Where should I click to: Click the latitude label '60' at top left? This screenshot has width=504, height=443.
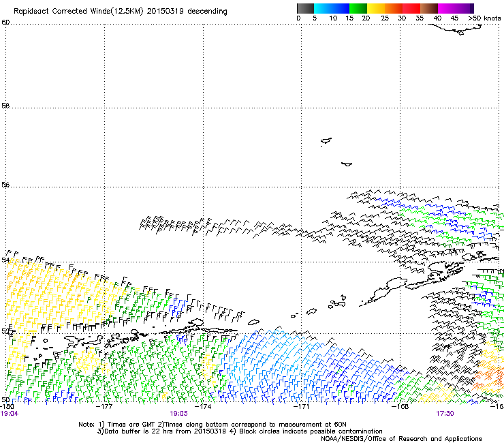click(x=5, y=22)
